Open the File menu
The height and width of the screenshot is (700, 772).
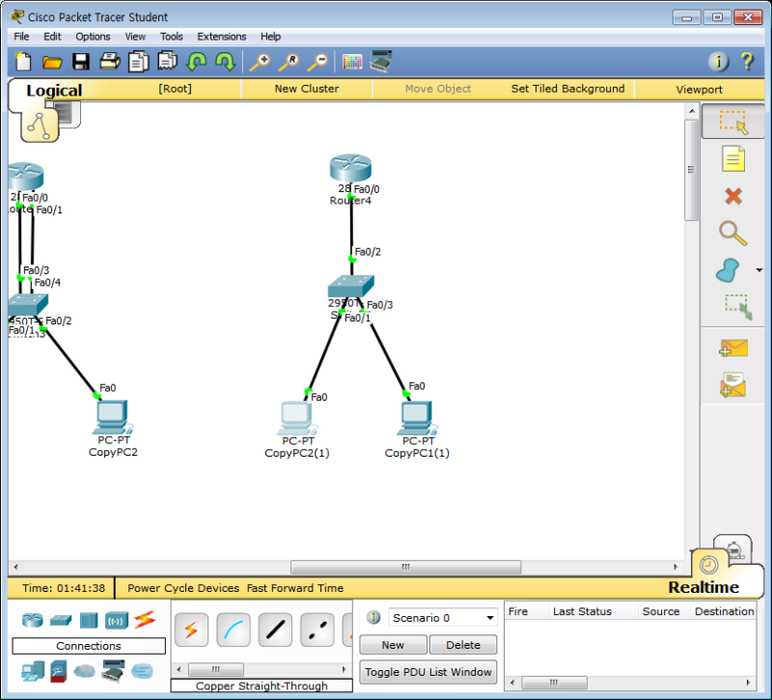pos(21,37)
